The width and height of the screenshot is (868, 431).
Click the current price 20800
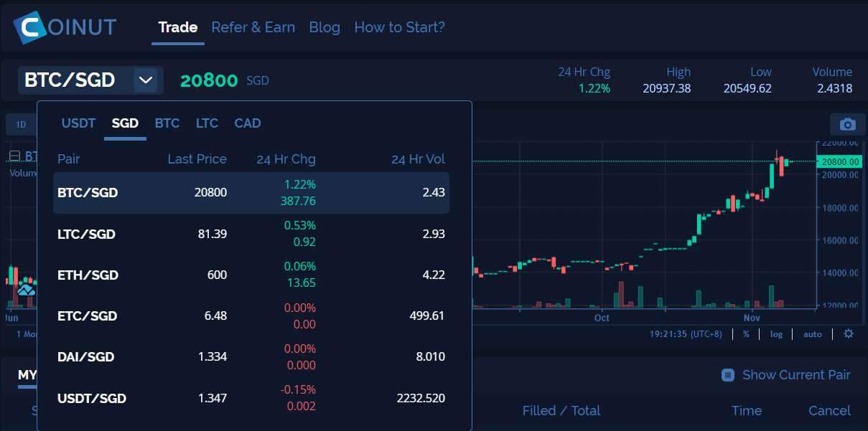[209, 80]
